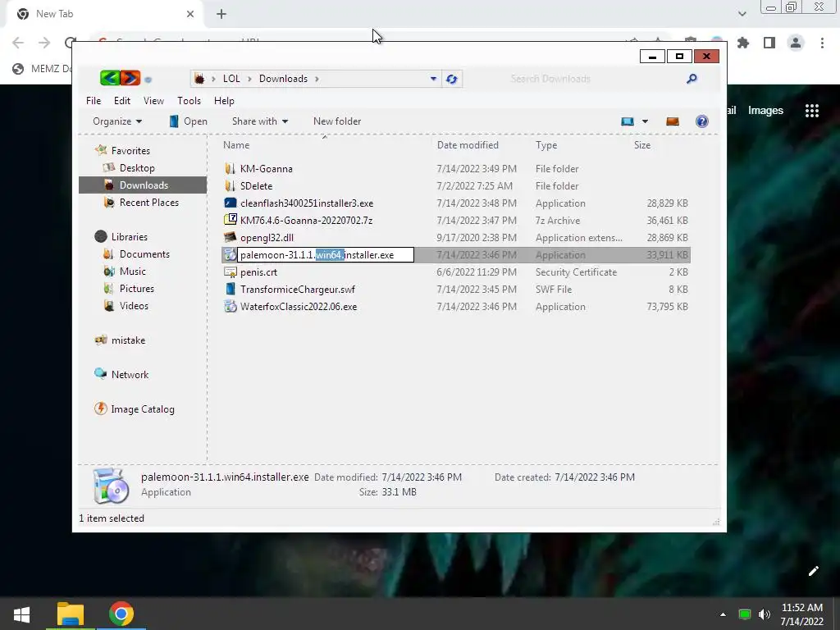Click the volume speaker tray icon
The image size is (840, 630).
click(765, 614)
